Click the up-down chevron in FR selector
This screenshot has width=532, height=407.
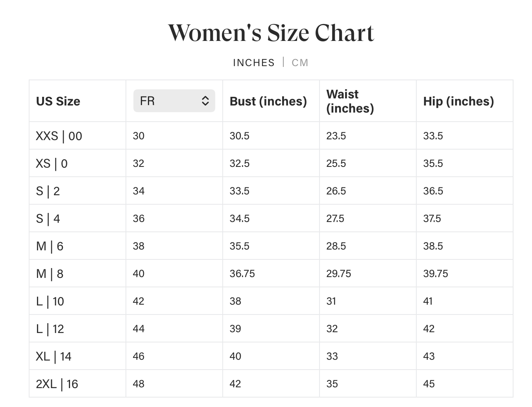coord(205,101)
